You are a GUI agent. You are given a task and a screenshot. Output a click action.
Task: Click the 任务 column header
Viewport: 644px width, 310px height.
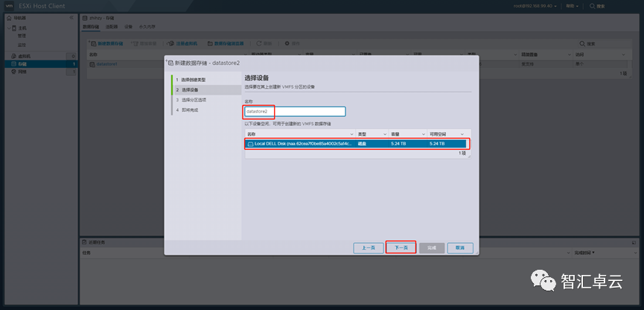[x=86, y=253]
